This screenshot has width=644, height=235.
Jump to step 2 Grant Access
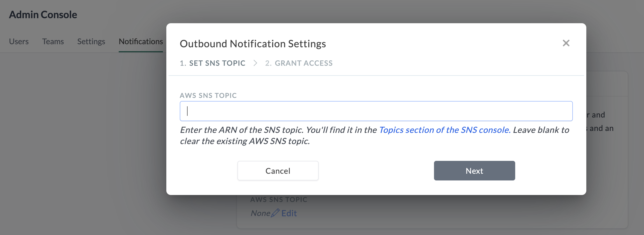[299, 63]
